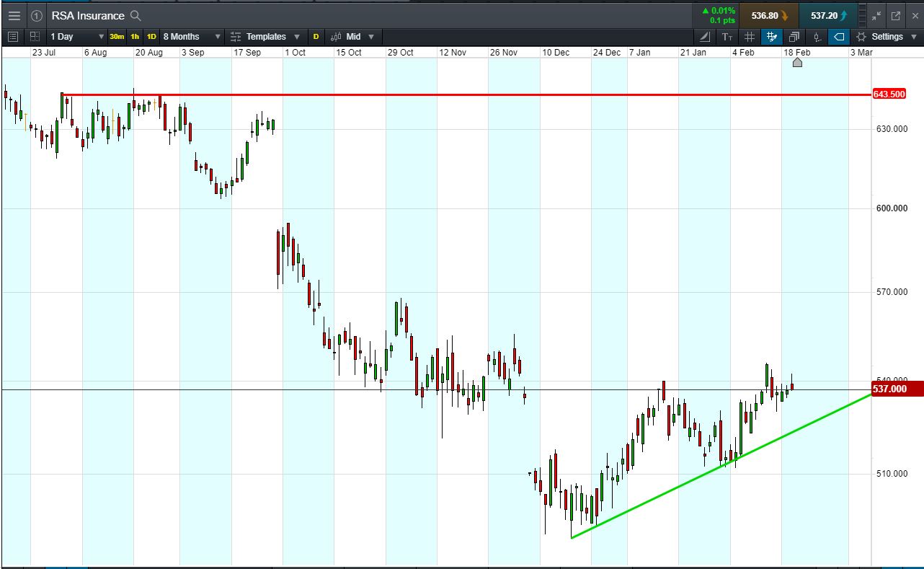Click the vertical level meter beside buy price
The width and height of the screenshot is (924, 569).
coord(862,15)
